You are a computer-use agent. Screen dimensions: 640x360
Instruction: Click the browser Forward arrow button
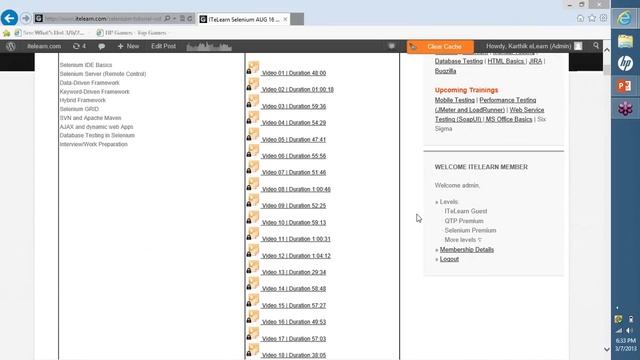[x=26, y=18]
